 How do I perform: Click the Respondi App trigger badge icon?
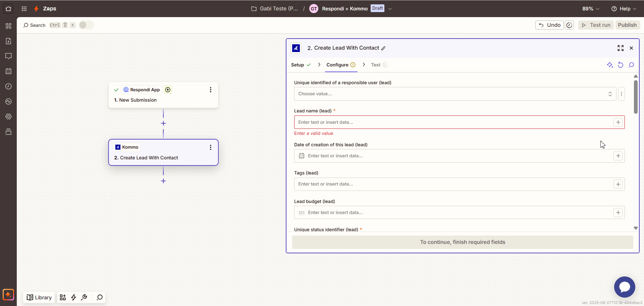click(x=168, y=90)
